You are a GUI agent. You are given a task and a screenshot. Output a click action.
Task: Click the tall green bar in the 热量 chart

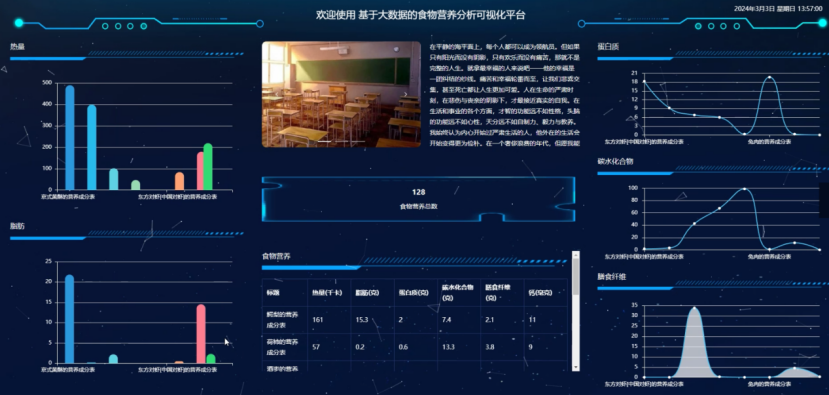tap(208, 167)
